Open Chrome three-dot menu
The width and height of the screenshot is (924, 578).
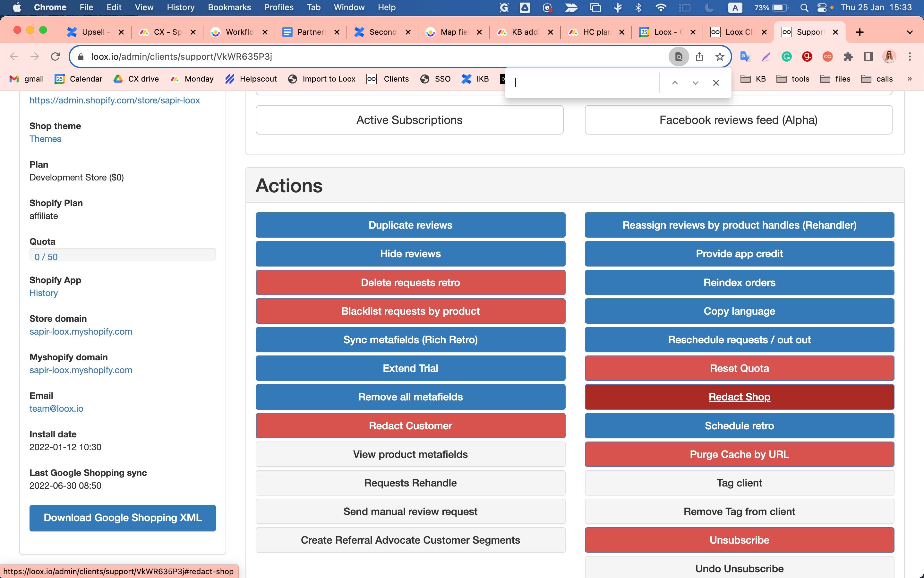(x=910, y=57)
